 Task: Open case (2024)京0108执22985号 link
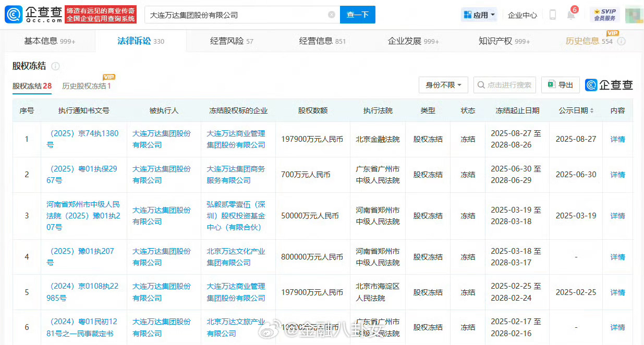(x=83, y=292)
